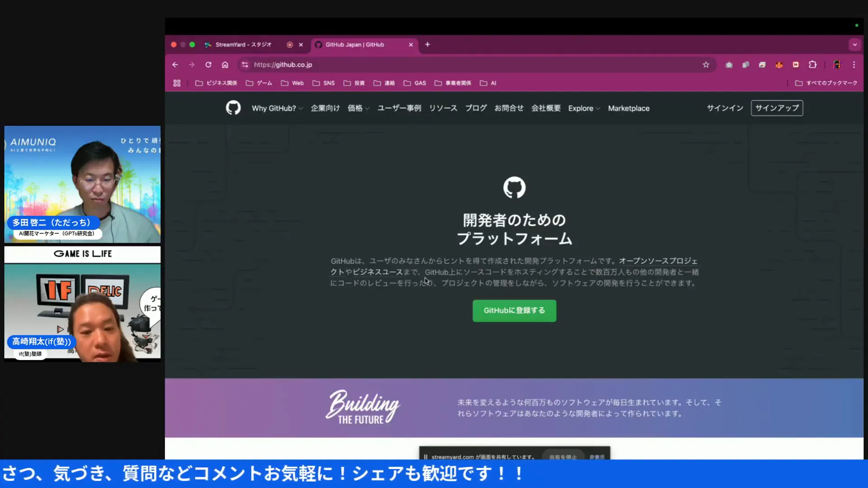Click 非表示 in the screen sharing bar
The height and width of the screenshot is (488, 868).
tap(597, 457)
